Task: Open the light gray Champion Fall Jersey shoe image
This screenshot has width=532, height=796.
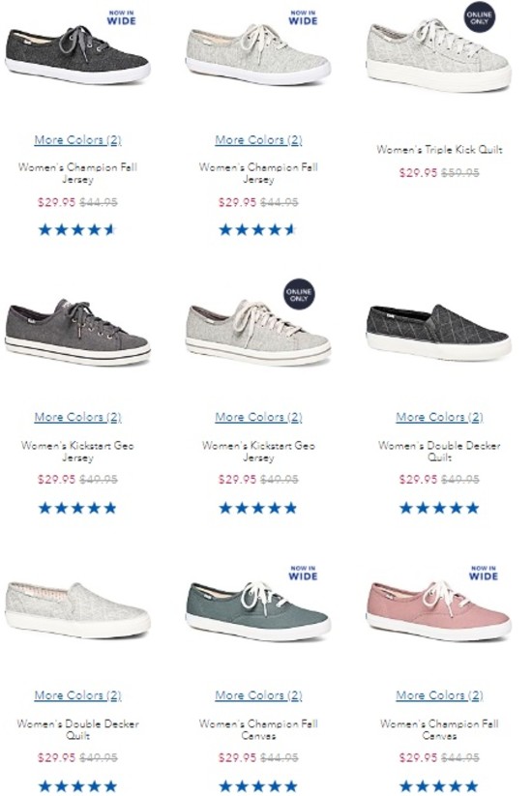Action: point(258,54)
